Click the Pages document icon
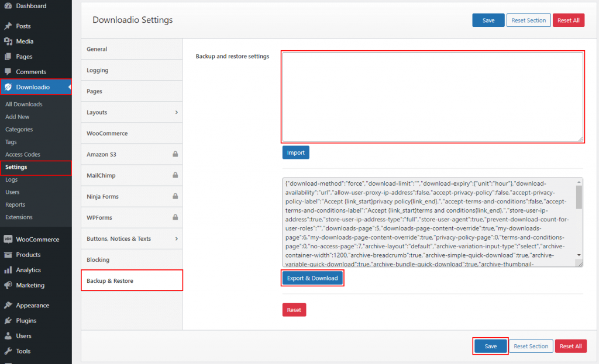 (8, 57)
